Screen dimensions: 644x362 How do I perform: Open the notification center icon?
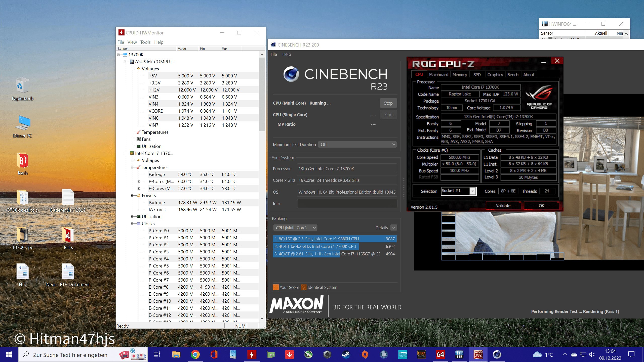click(631, 354)
